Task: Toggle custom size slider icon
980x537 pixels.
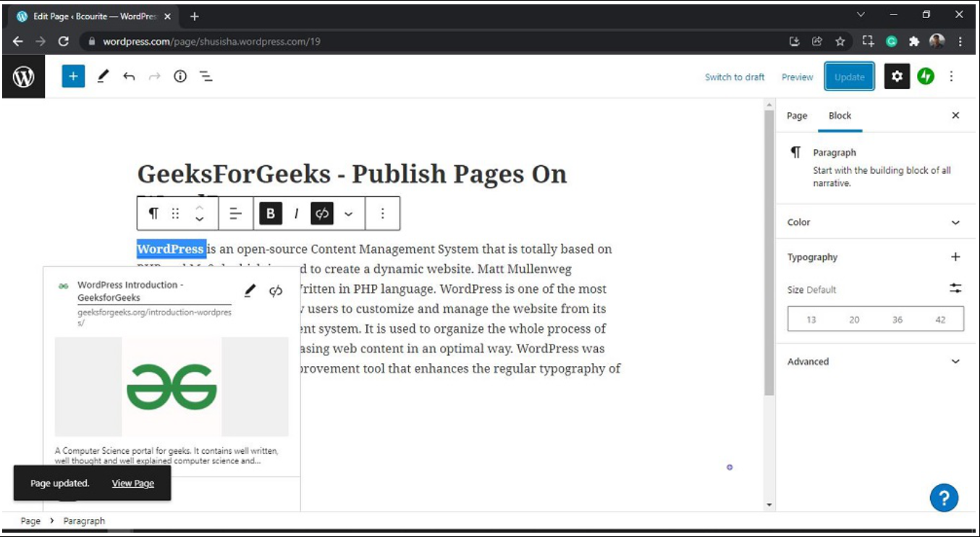Action: pos(955,288)
